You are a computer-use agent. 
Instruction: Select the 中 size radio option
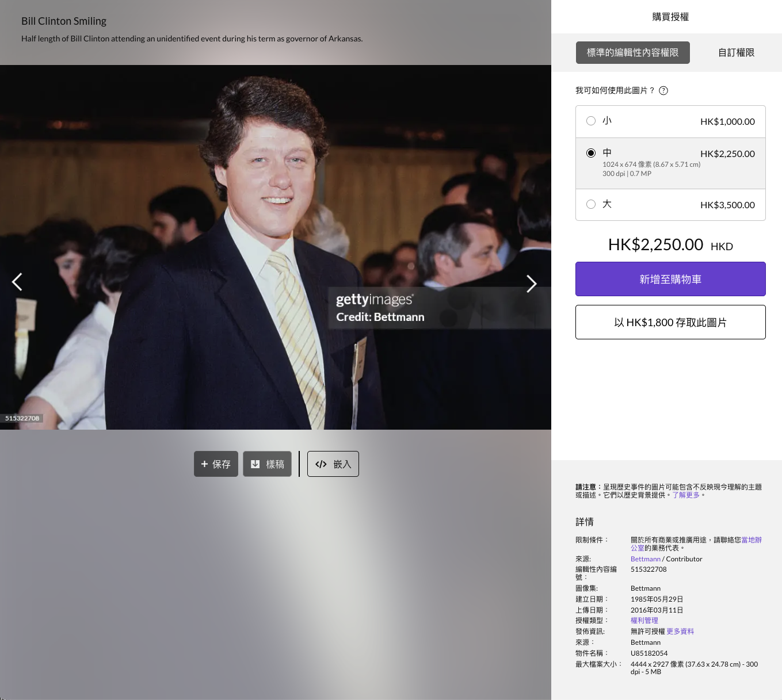click(x=591, y=153)
